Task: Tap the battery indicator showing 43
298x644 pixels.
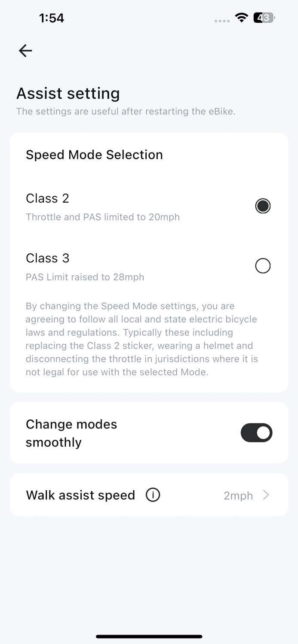Action: coord(264,18)
